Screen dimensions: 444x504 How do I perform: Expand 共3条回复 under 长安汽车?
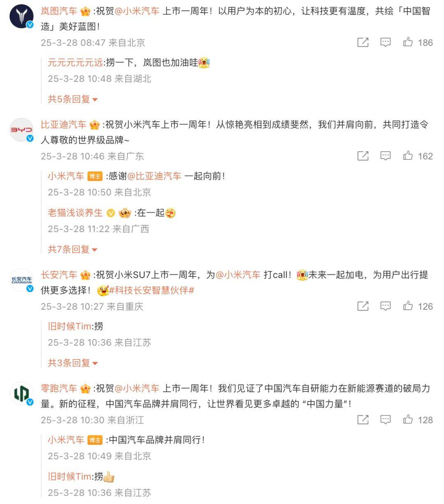tap(73, 363)
